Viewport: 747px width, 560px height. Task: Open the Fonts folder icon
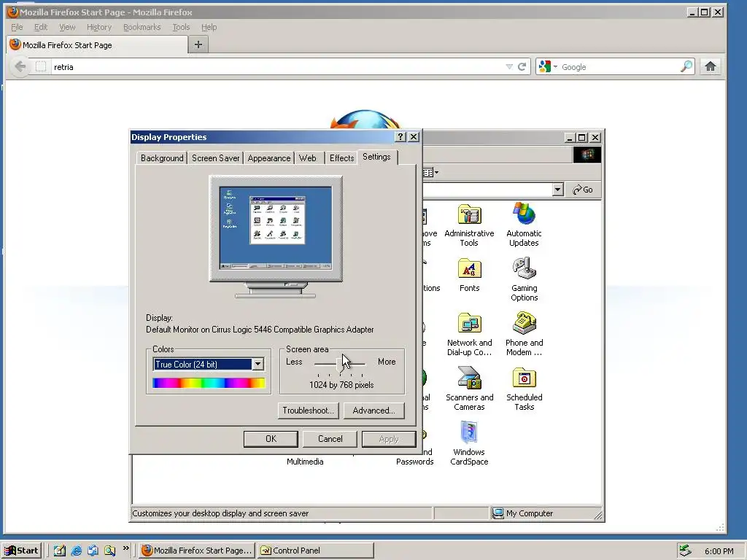click(469, 275)
